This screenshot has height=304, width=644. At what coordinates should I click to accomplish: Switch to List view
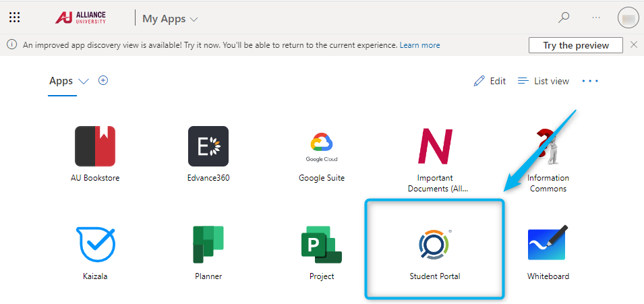click(544, 81)
